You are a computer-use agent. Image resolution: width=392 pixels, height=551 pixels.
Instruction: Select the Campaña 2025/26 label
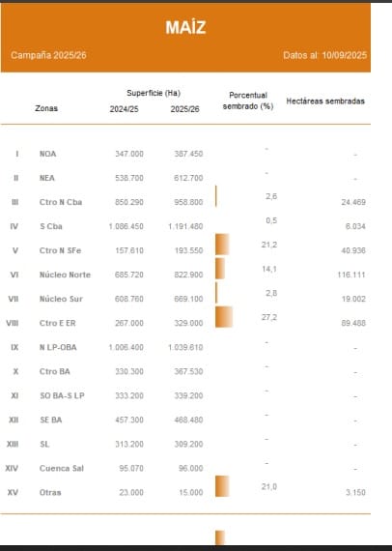tap(48, 55)
